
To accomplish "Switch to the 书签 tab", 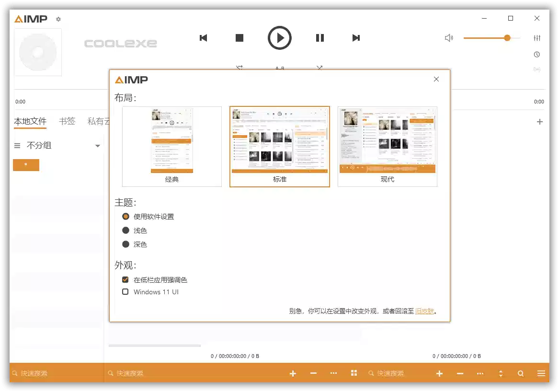I will pos(67,121).
